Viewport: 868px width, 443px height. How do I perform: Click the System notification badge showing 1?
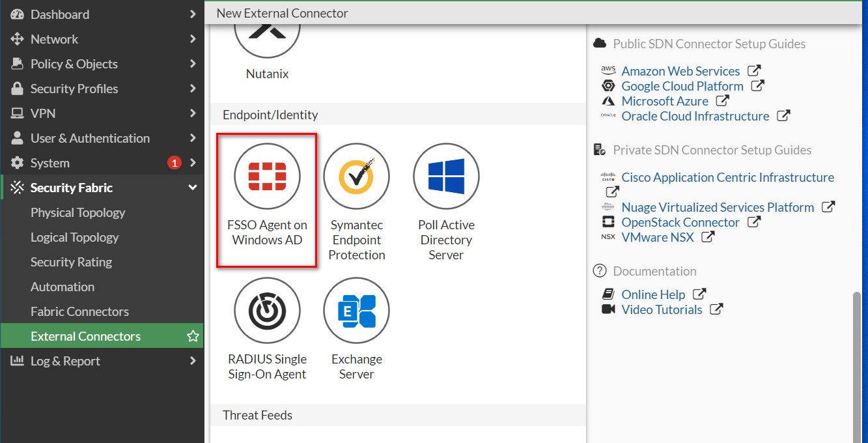[174, 163]
